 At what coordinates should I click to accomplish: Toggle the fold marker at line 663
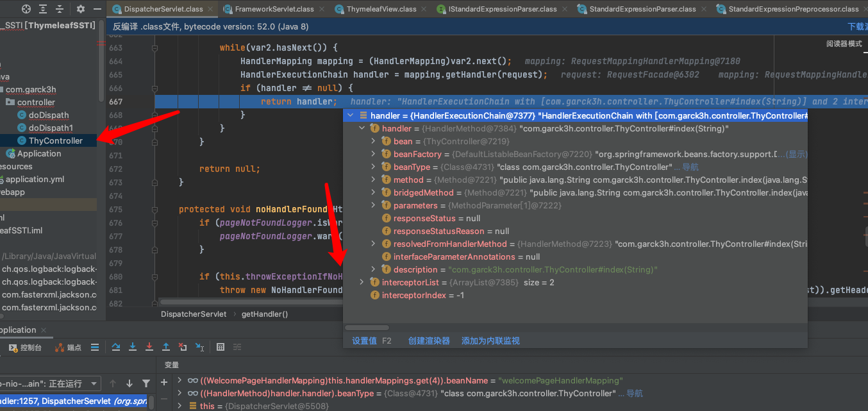[154, 48]
